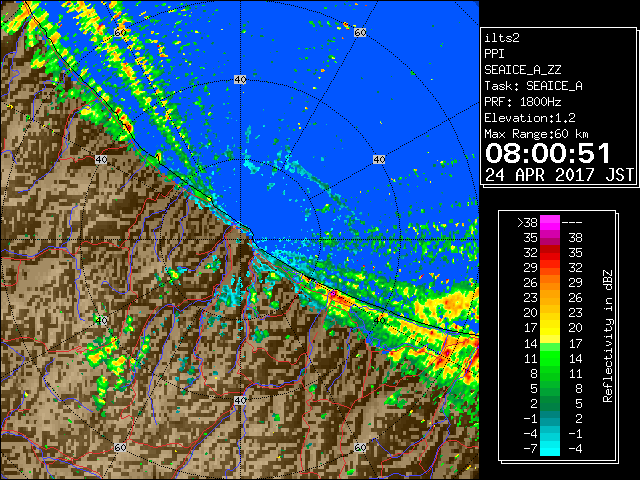Viewport: 640px width, 480px height.
Task: Click the 40 range label south of radar
Action: [x=240, y=400]
